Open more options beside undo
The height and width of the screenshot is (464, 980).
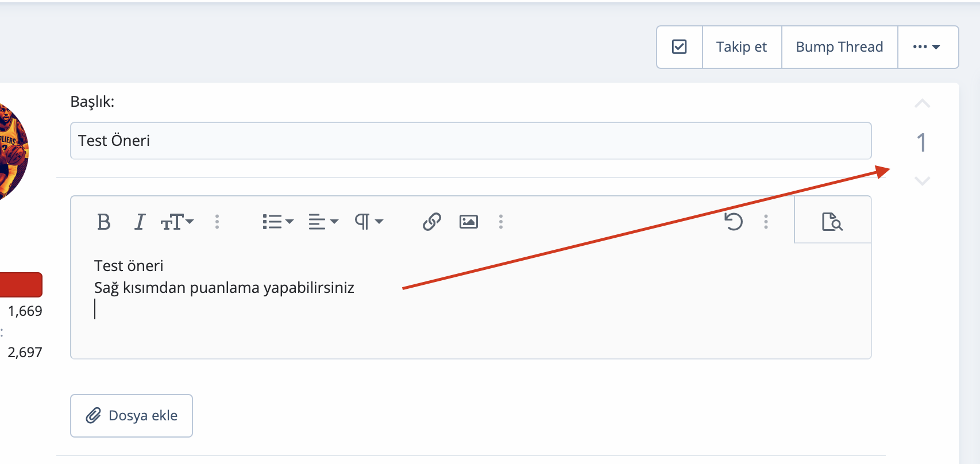(766, 222)
